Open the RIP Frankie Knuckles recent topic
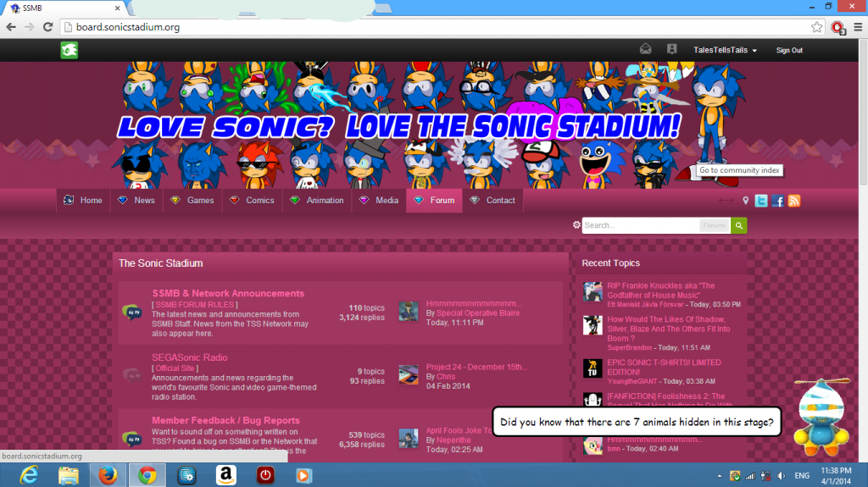The width and height of the screenshot is (868, 487). pos(660,291)
